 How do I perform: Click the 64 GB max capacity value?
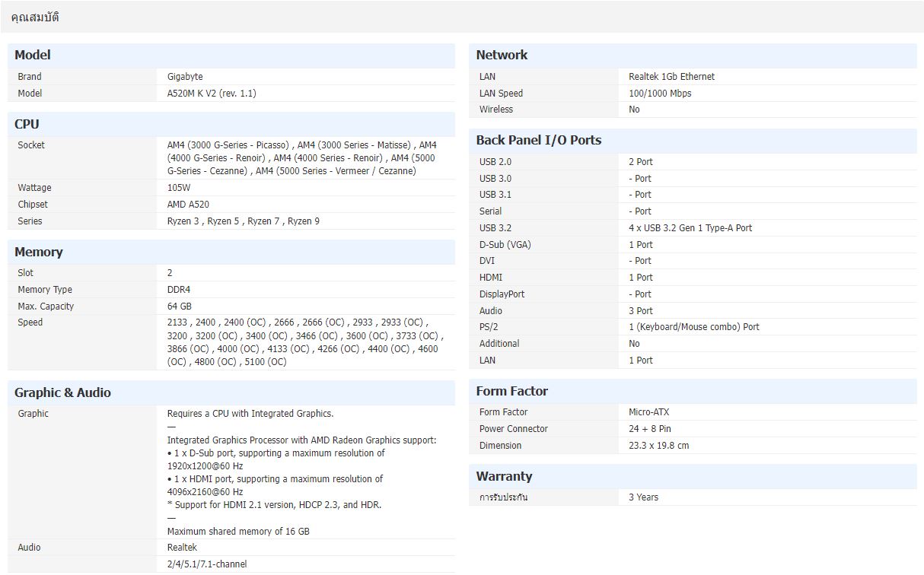[180, 307]
